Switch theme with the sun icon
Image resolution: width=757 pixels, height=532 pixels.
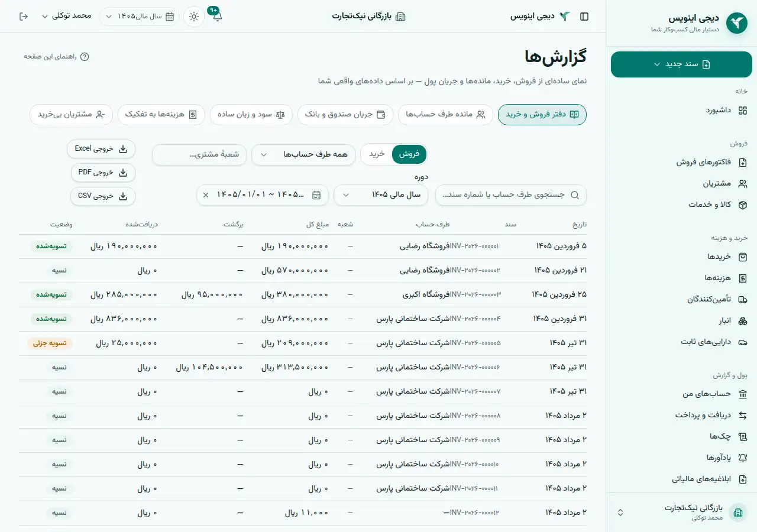tap(194, 17)
